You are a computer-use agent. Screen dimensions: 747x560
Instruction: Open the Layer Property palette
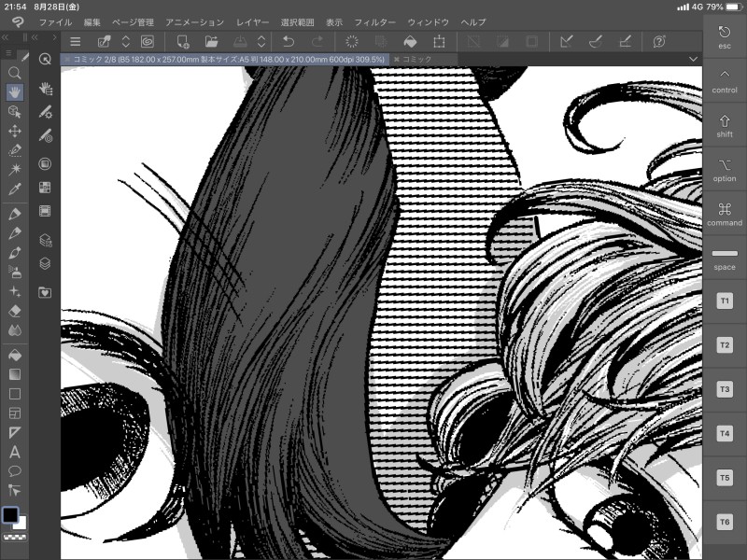(x=45, y=240)
